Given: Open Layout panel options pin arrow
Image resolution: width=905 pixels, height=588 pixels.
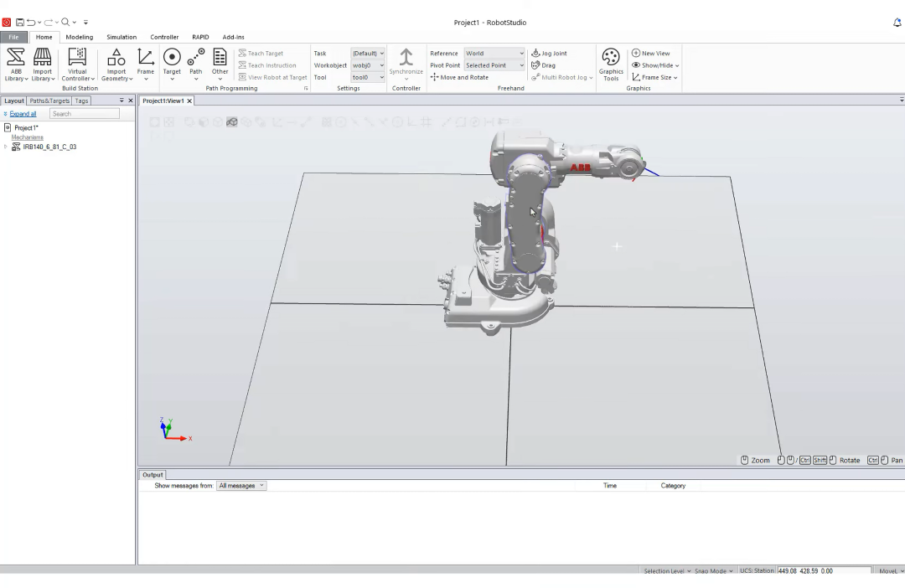Looking at the screenshot, I should pos(122,101).
